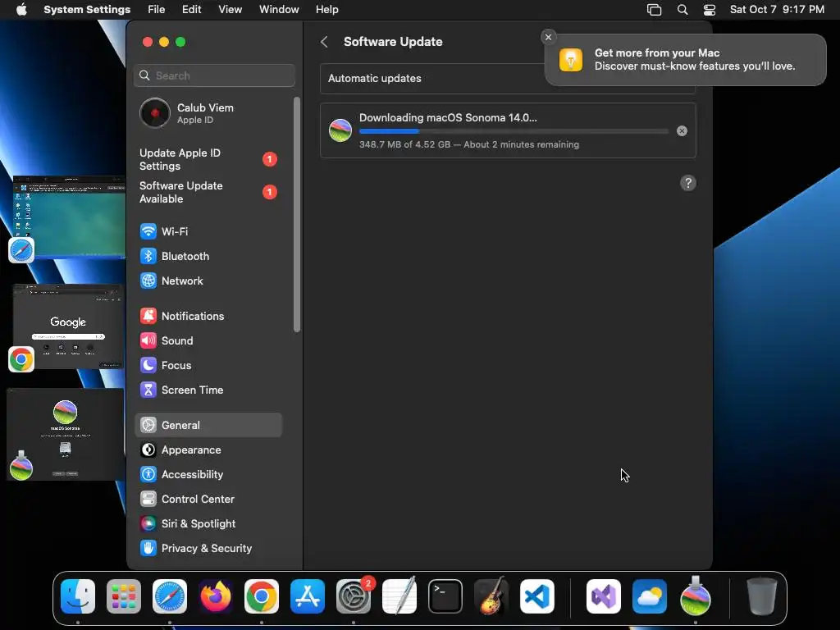840x630 pixels.
Task: Open Google Chrome in the Dock
Action: (262, 596)
